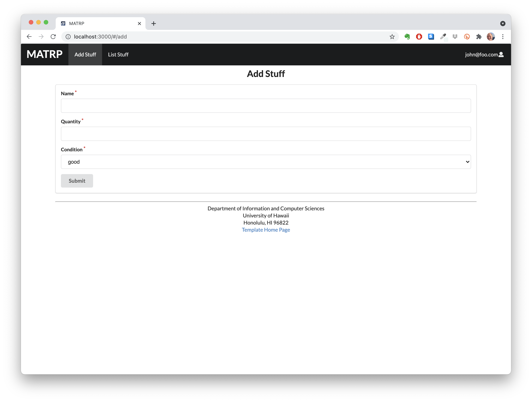Select Add Stuff in navbar
Viewport: 532px width, 402px height.
(x=85, y=55)
